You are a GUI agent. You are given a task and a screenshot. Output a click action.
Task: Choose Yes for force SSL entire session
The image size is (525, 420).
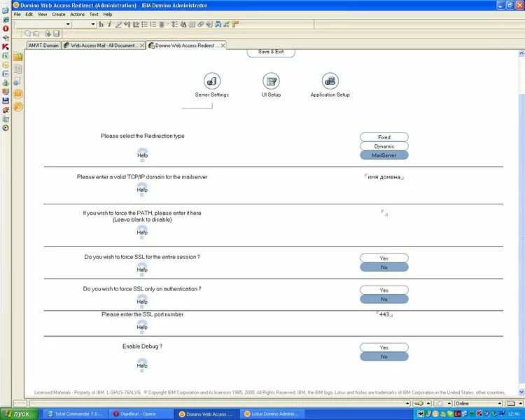(384, 258)
